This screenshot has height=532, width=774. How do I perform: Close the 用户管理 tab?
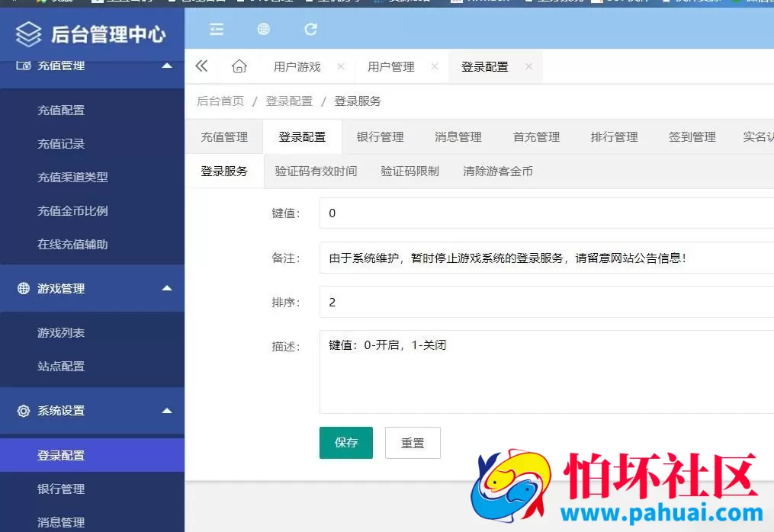(x=435, y=66)
